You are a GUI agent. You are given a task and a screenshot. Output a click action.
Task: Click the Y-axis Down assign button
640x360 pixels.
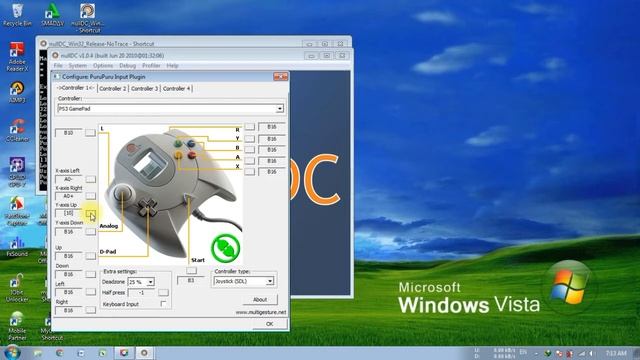pos(90,232)
